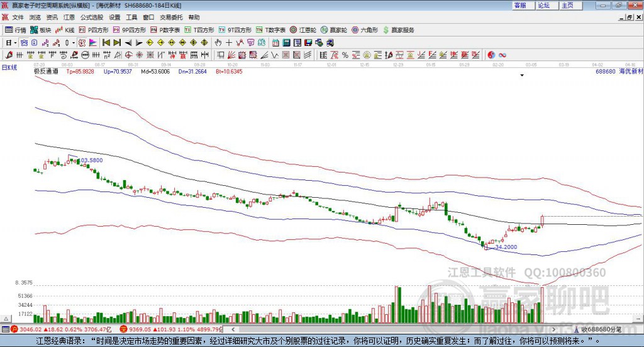
Task: Select the zigzag wave line tool
Action: pos(274,55)
